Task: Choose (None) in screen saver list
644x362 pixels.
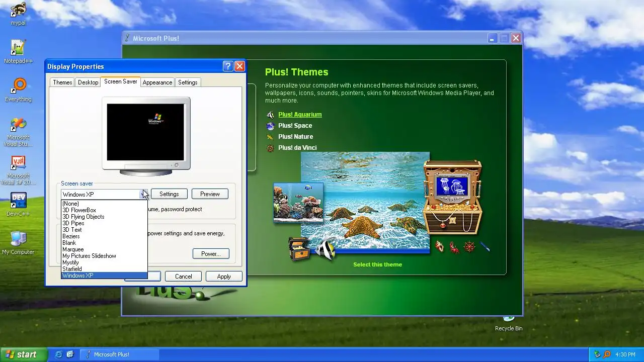Action: point(104,204)
